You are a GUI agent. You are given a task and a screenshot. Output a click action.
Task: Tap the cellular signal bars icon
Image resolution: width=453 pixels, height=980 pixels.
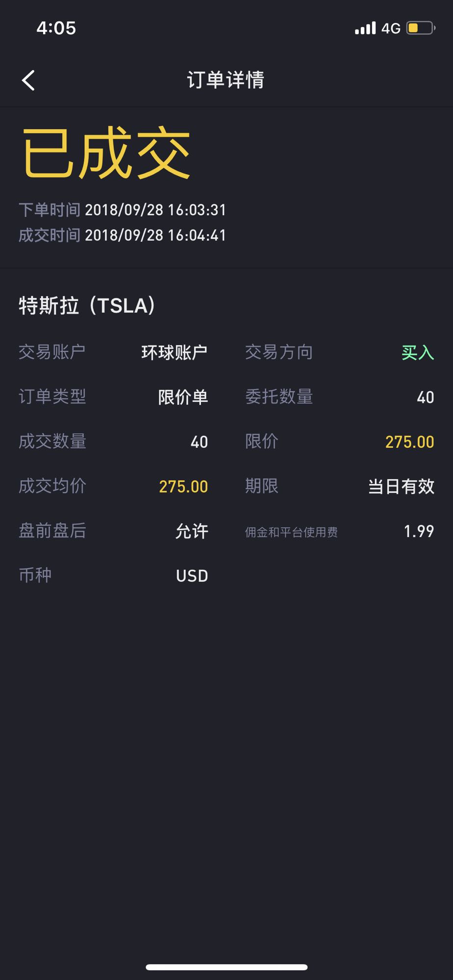(x=365, y=28)
